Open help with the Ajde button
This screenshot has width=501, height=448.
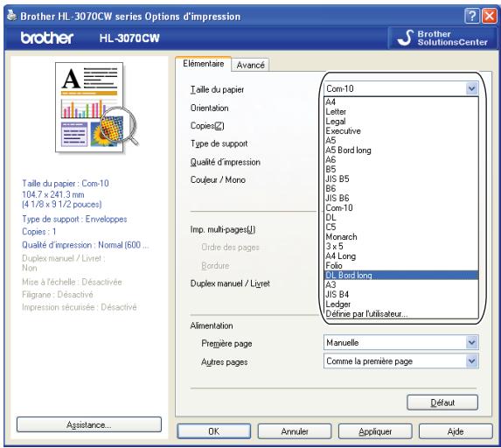pos(456,431)
